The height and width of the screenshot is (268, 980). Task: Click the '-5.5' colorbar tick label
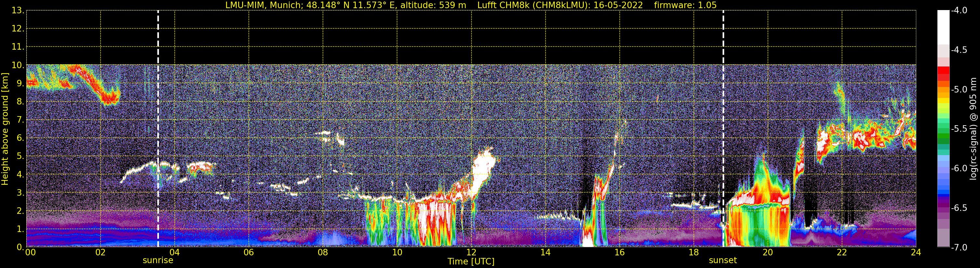(x=959, y=129)
